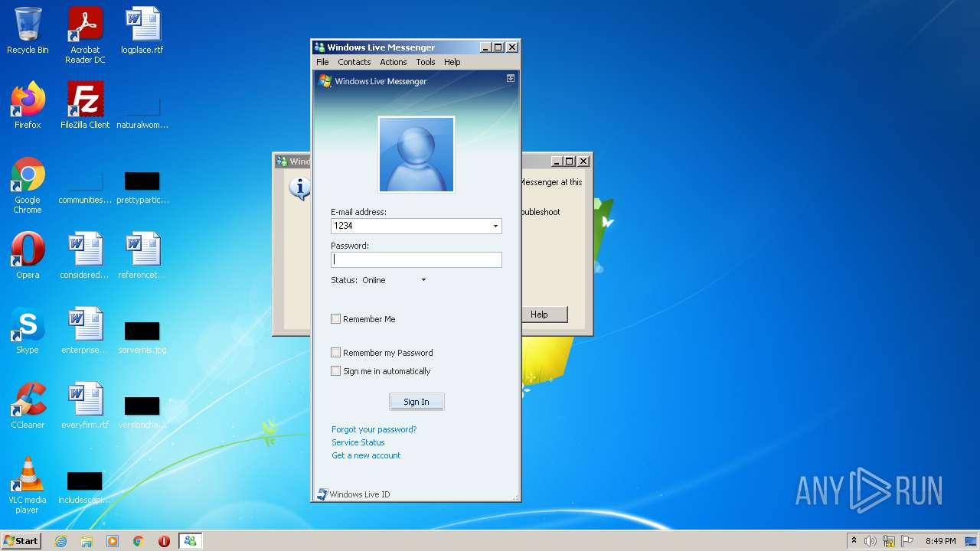980x551 pixels.
Task: Open the Service Status link
Action: pos(358,442)
